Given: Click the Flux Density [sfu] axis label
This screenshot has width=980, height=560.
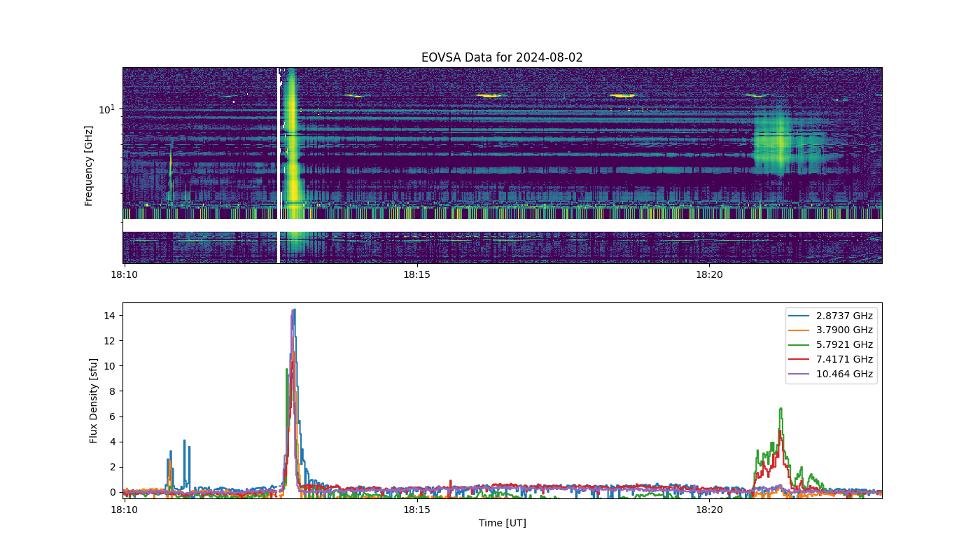Looking at the screenshot, I should coord(94,400).
